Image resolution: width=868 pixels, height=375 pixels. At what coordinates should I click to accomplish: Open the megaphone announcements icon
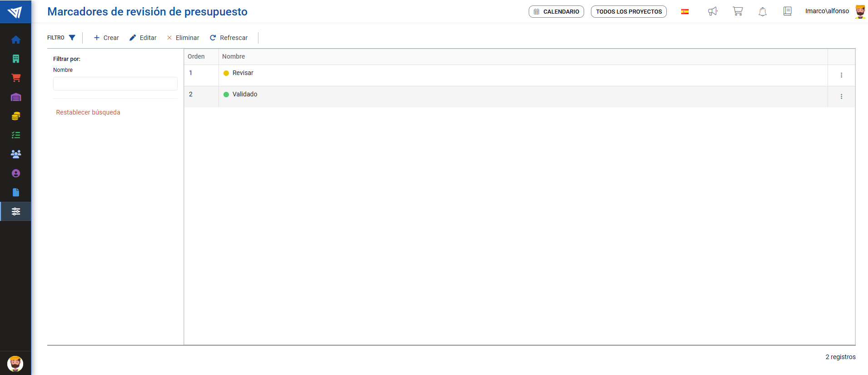pyautogui.click(x=713, y=11)
